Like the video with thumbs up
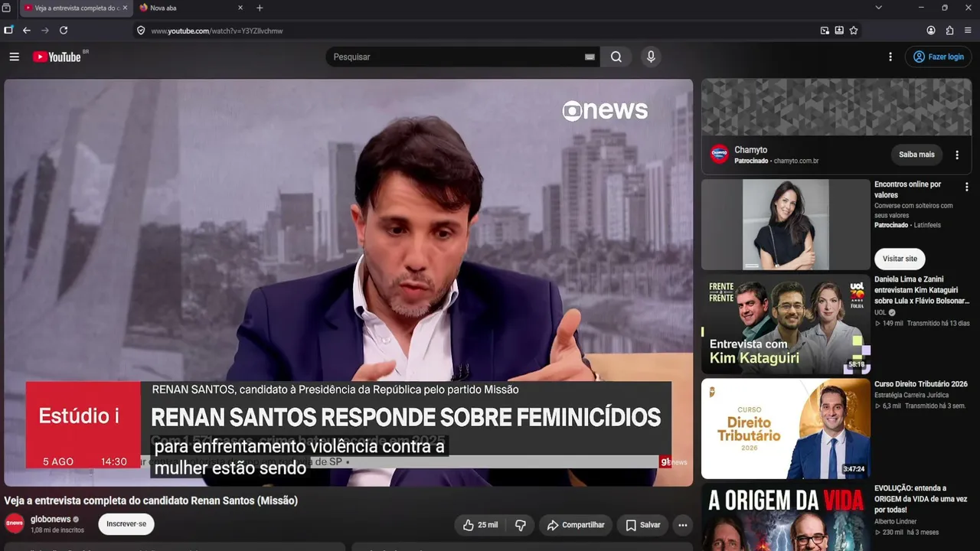Screen dimensions: 980x551 tap(480, 525)
